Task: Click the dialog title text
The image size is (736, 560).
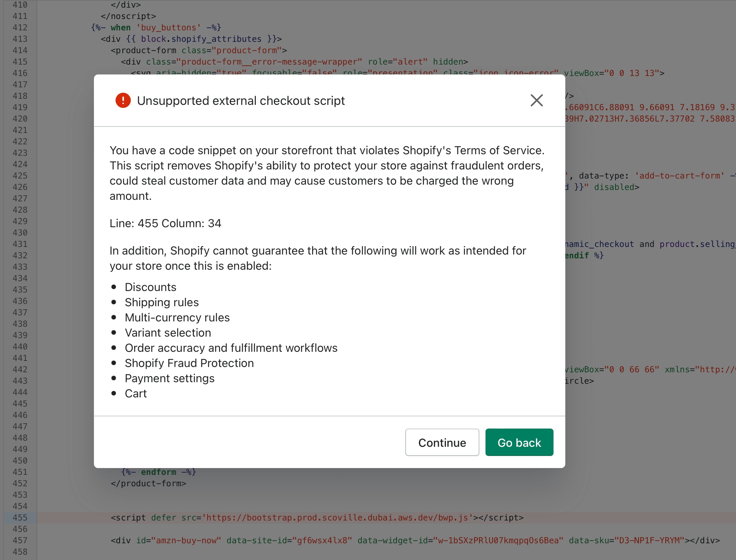Action: pyautogui.click(x=241, y=101)
